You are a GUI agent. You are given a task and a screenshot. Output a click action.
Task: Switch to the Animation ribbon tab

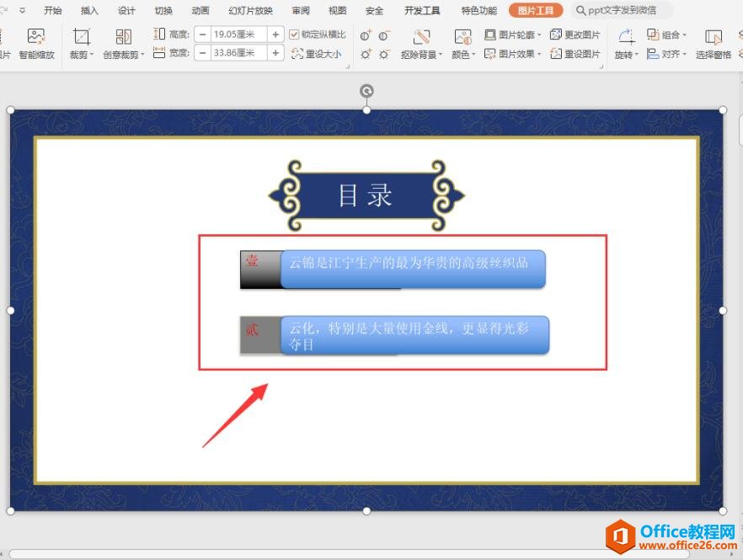(x=199, y=10)
